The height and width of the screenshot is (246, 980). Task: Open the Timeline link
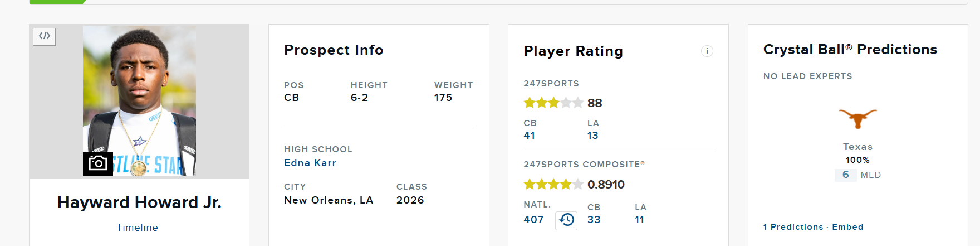[x=138, y=228]
